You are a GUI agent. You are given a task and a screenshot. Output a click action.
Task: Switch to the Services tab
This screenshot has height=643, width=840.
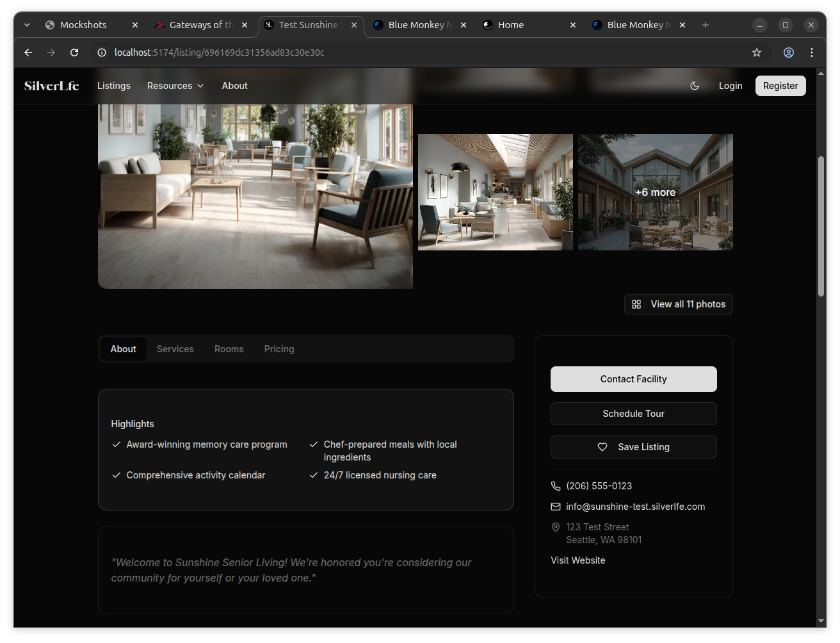(175, 349)
